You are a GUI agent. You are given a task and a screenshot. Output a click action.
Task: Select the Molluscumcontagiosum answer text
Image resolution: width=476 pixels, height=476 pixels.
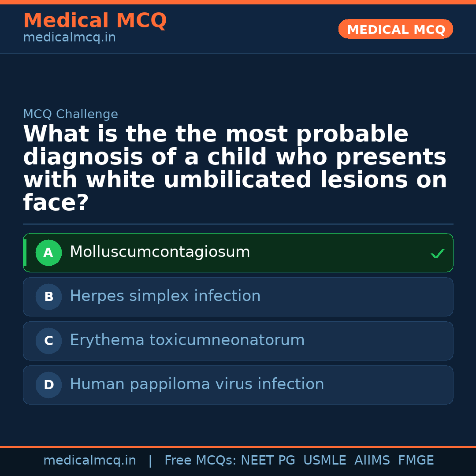(x=160, y=252)
